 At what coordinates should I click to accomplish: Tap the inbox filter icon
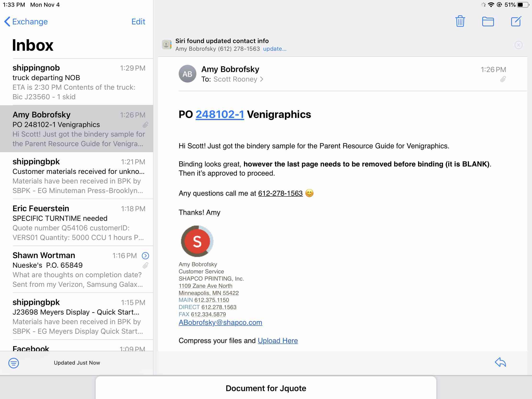pyautogui.click(x=14, y=363)
